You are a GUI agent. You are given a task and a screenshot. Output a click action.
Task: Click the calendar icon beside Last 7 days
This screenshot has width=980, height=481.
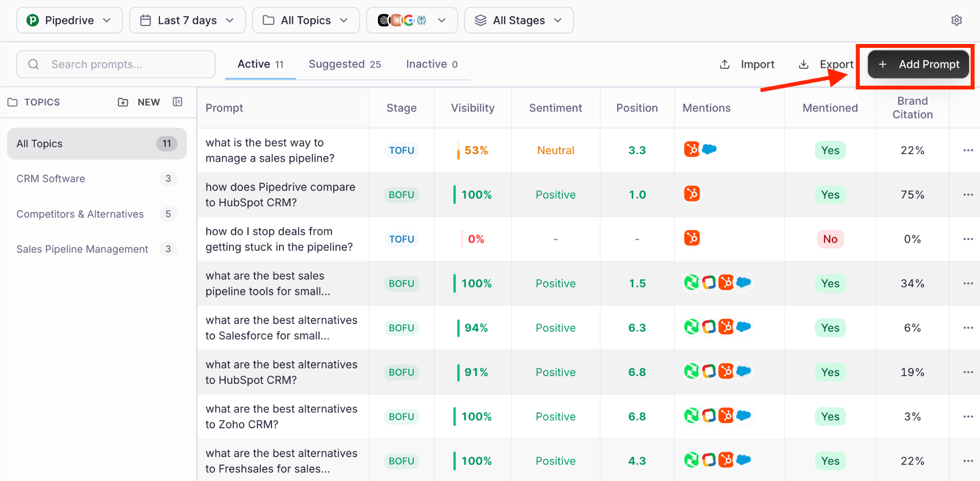[145, 20]
